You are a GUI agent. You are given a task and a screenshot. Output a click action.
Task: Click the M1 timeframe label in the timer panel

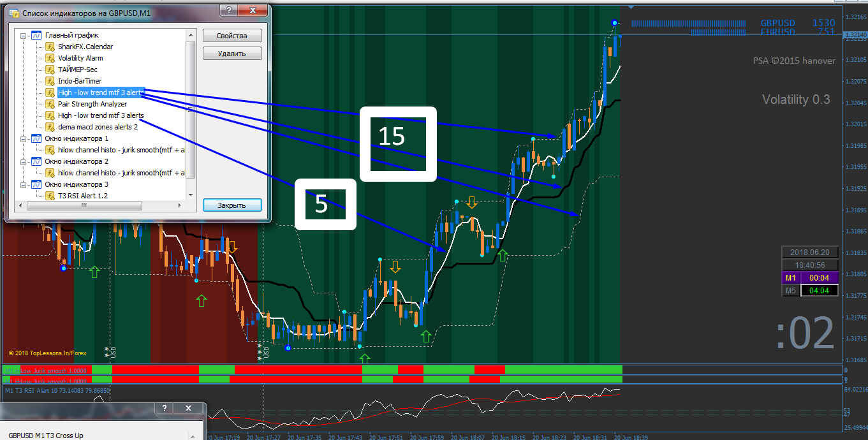790,278
